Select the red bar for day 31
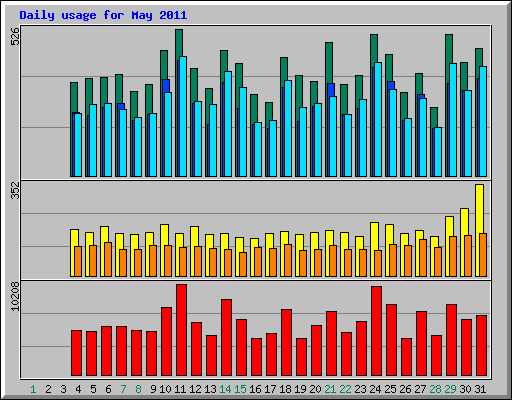The width and height of the screenshot is (512, 400). pos(482,346)
